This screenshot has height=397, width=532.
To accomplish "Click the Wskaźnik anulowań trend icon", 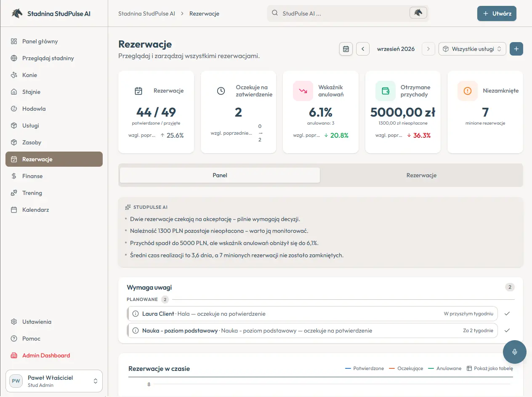I will [x=303, y=91].
